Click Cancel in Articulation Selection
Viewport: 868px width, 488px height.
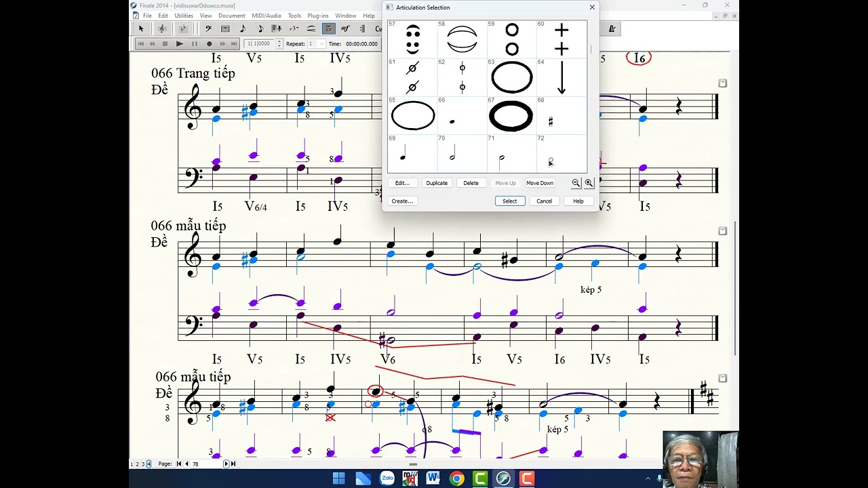(545, 201)
